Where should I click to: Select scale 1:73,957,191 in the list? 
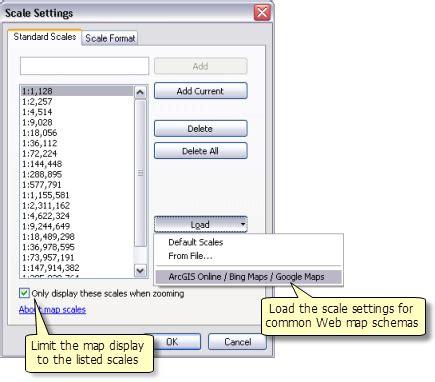(x=77, y=257)
